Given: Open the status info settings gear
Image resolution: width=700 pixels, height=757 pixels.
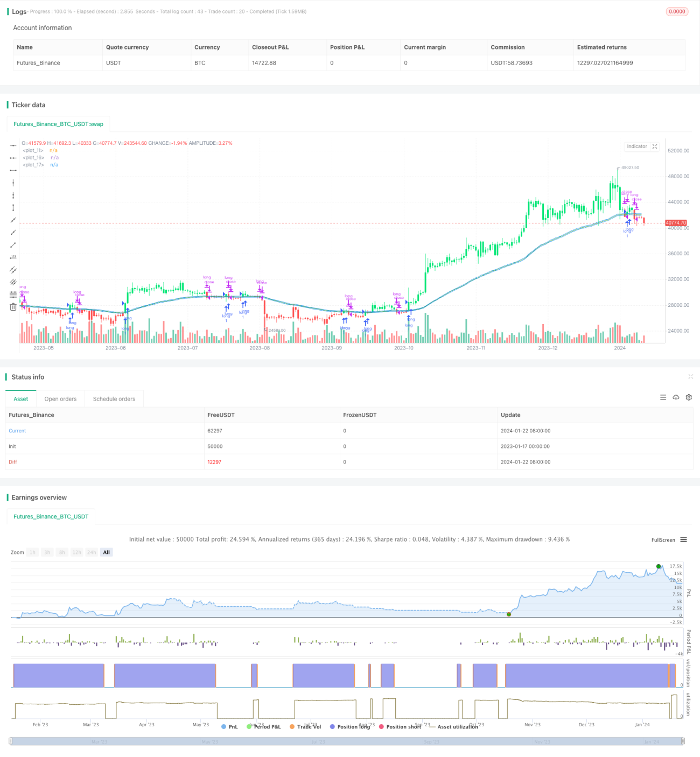Looking at the screenshot, I should click(689, 397).
